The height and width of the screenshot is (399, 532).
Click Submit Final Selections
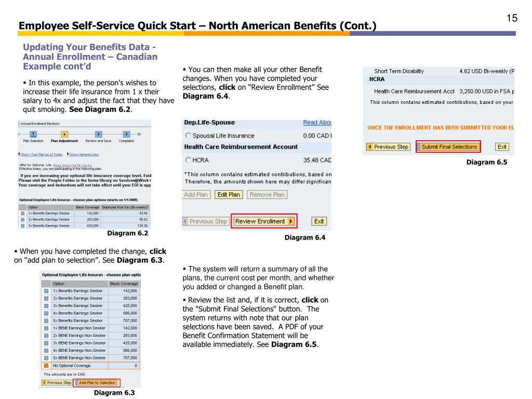click(x=448, y=147)
